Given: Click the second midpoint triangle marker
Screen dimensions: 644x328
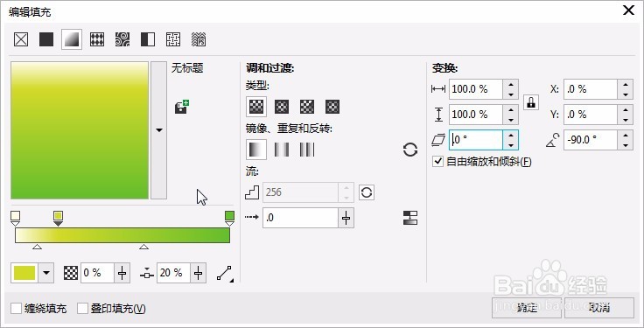Looking at the screenshot, I should click(143, 247).
